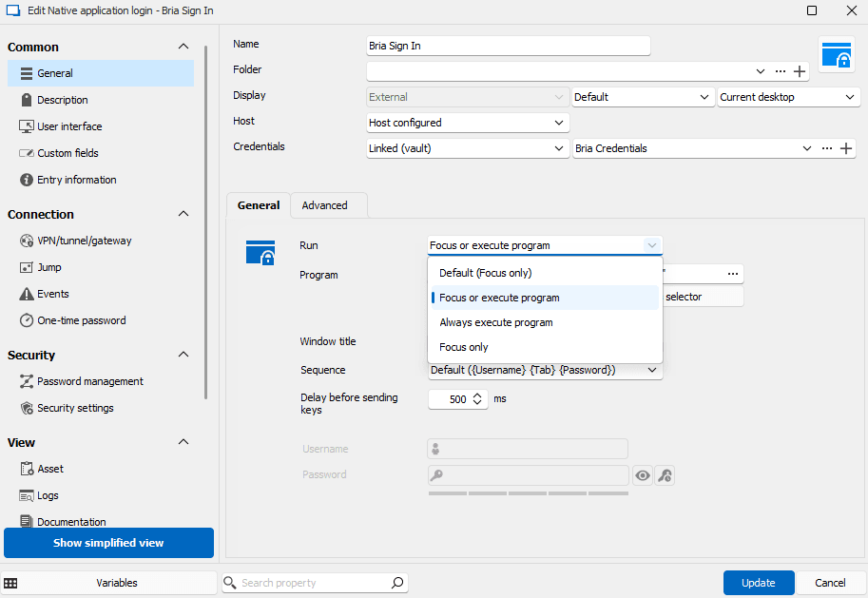Viewport: 868px width, 598px height.
Task: Switch to Advanced tab
Action: [x=324, y=205]
